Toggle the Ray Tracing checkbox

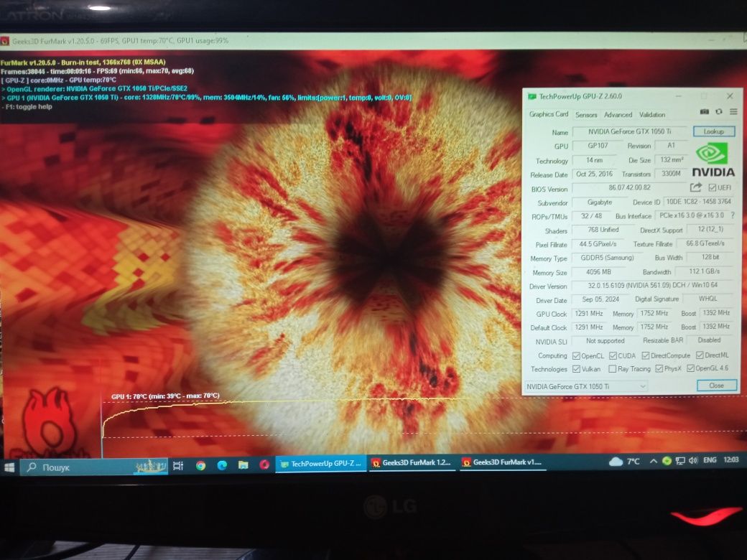coord(613,369)
